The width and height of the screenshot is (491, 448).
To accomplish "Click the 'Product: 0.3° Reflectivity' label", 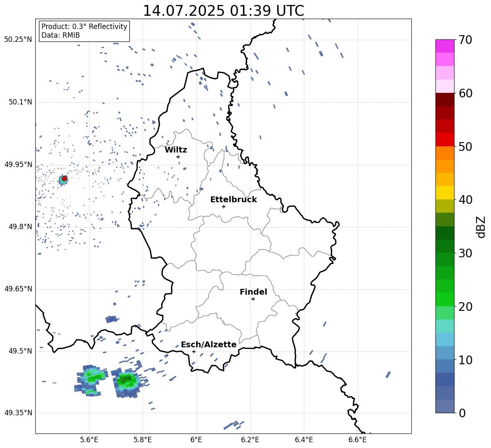I will (84, 26).
